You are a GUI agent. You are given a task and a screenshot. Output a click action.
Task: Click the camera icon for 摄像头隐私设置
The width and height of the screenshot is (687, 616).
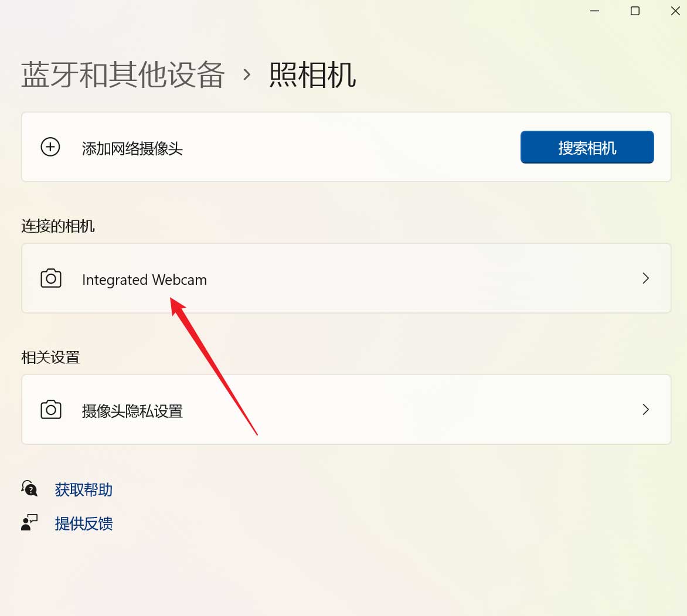[x=50, y=410]
